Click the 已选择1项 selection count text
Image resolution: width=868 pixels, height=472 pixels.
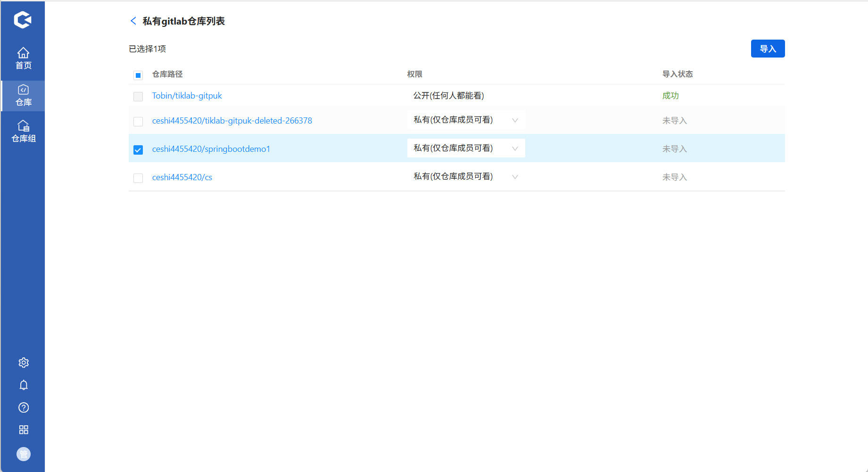click(147, 49)
